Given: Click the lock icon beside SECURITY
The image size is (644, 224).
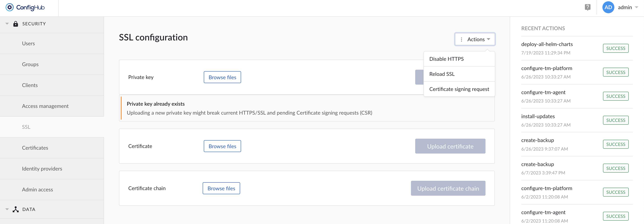Looking at the screenshot, I should coord(16,24).
